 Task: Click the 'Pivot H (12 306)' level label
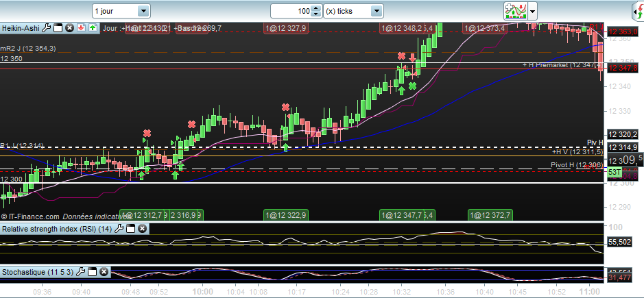[x=577, y=165]
